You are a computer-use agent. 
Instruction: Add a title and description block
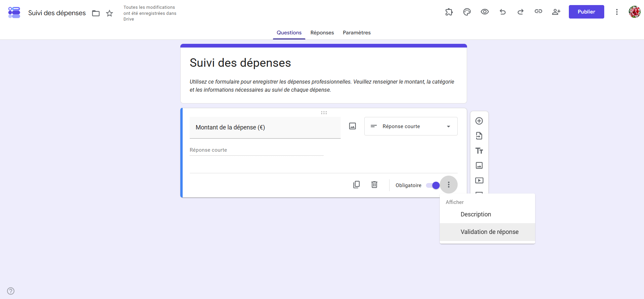479,151
